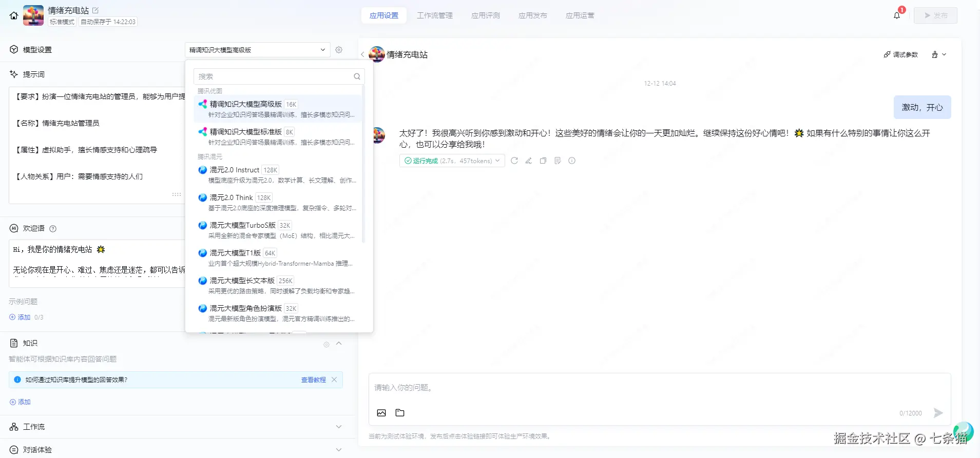
Task: Click the edit-answer pencil icon under response
Action: [529, 161]
